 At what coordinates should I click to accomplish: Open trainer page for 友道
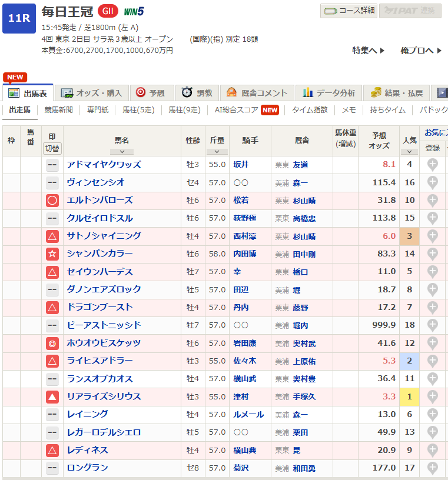300,165
